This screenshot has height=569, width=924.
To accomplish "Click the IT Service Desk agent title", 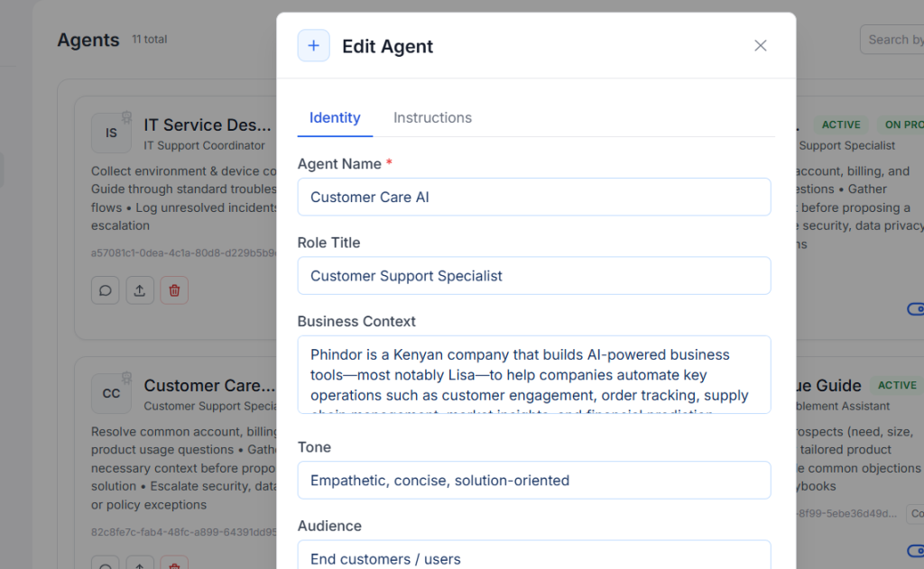I will (208, 125).
